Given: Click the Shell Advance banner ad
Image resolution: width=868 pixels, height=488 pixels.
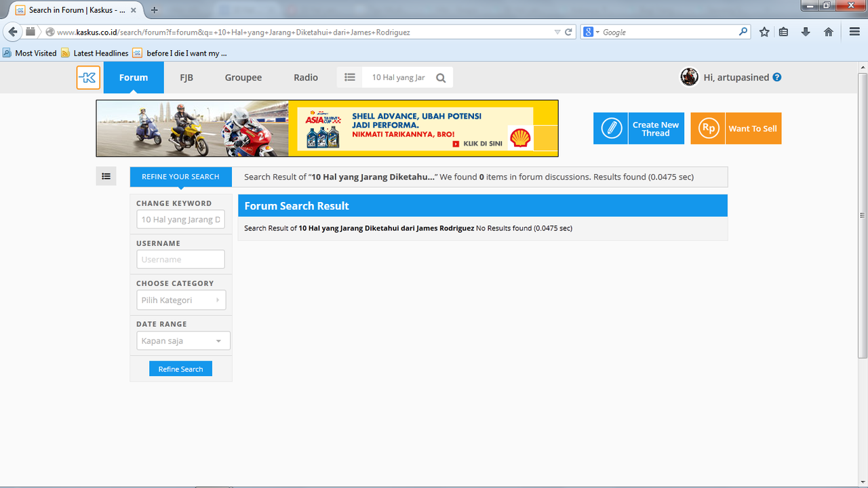Looking at the screenshot, I should click(x=327, y=128).
